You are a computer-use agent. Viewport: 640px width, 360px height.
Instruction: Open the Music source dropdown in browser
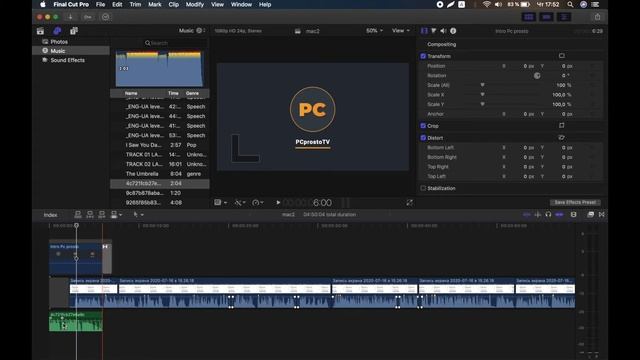[192, 31]
